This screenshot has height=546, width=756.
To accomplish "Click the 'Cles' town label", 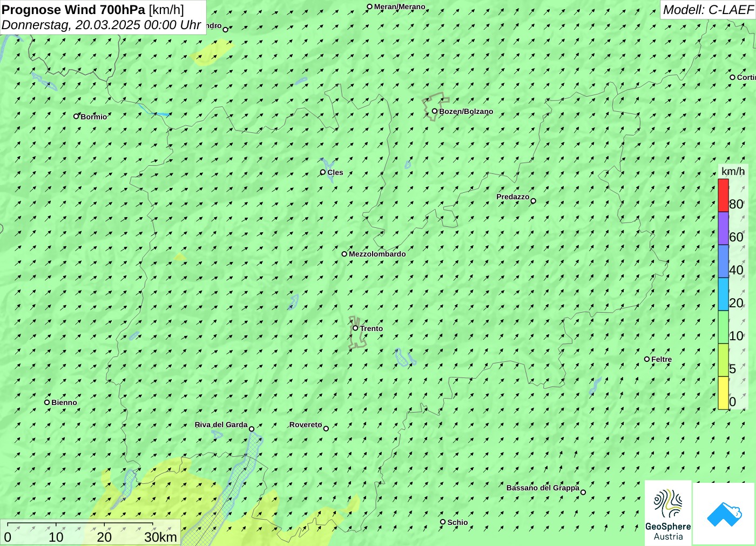I will click(x=335, y=172).
